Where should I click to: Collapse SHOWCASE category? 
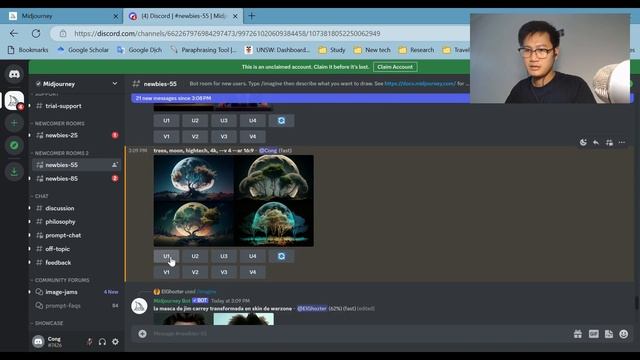48,323
